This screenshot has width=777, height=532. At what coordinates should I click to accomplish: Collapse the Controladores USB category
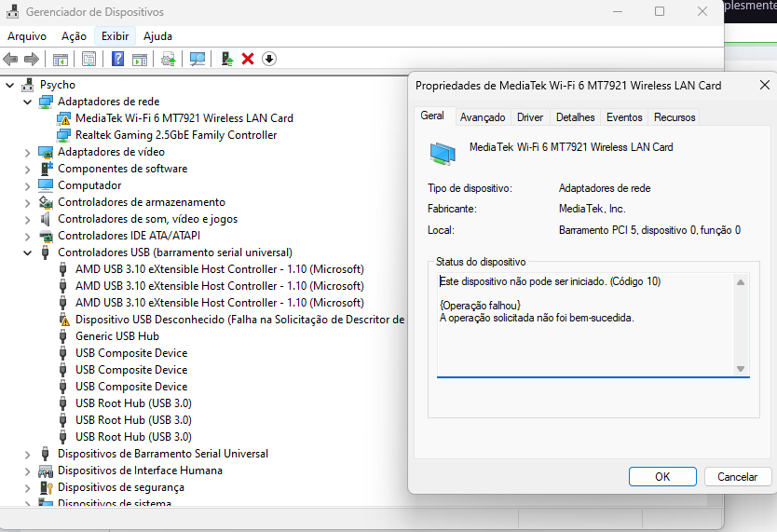click(28, 253)
